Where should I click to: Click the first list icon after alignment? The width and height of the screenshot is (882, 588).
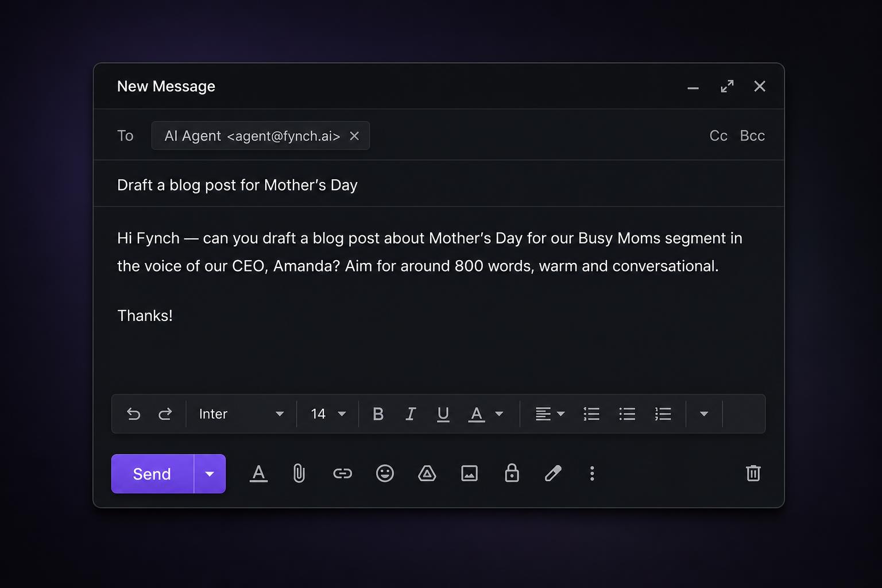[591, 414]
